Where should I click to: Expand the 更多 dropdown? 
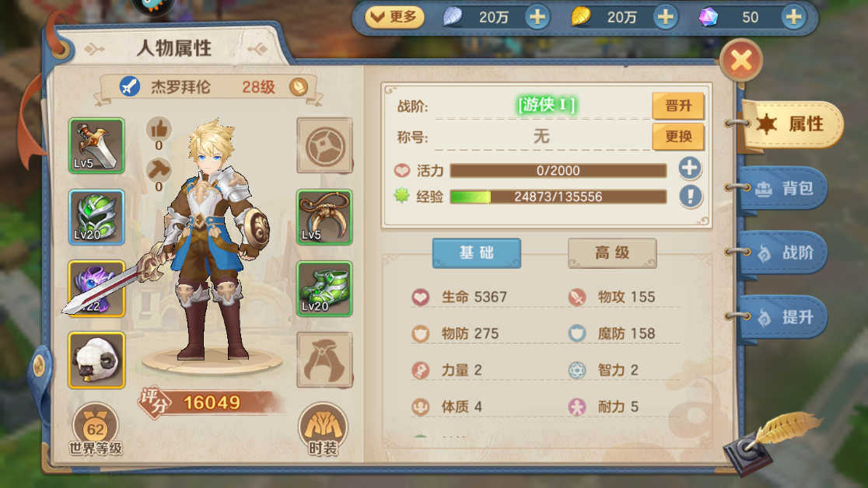[394, 17]
